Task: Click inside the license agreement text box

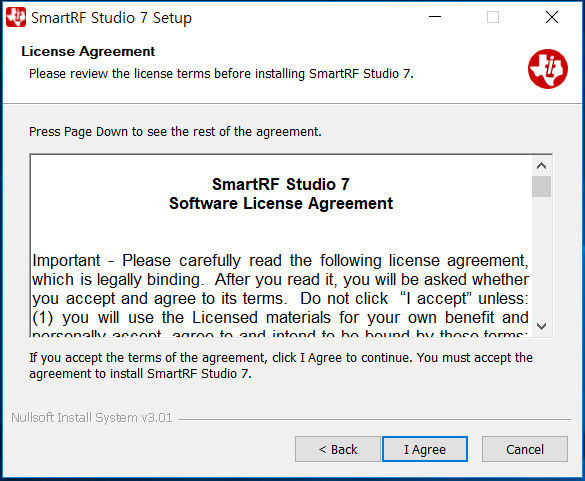Action: click(281, 246)
